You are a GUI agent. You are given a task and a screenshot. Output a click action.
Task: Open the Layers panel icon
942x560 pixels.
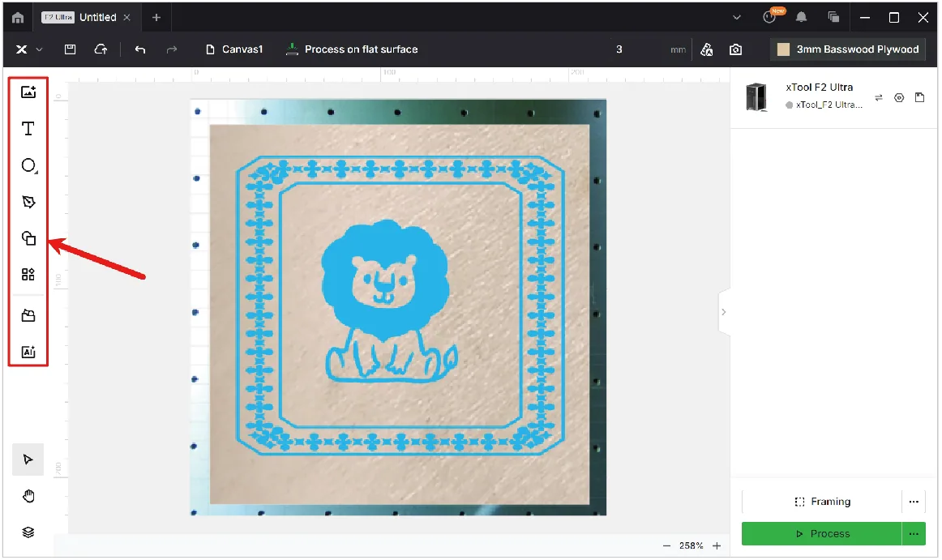click(28, 532)
